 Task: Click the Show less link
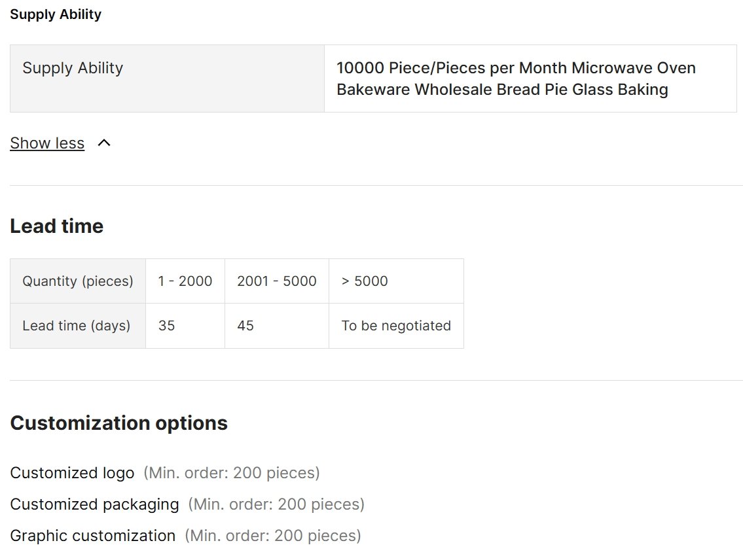point(47,143)
